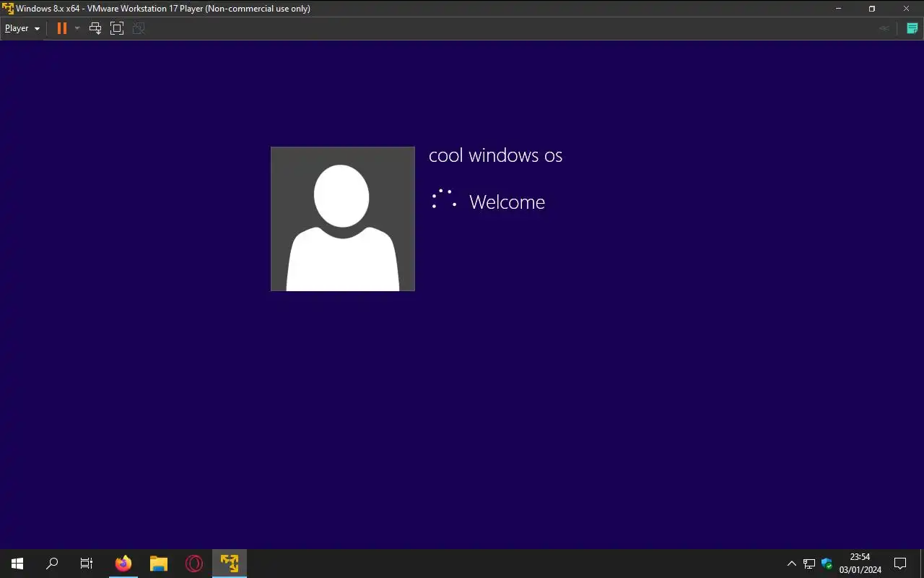Screen dimensions: 924x578
Task: Click the grayed-out Unity mode icon
Action: 139,28
